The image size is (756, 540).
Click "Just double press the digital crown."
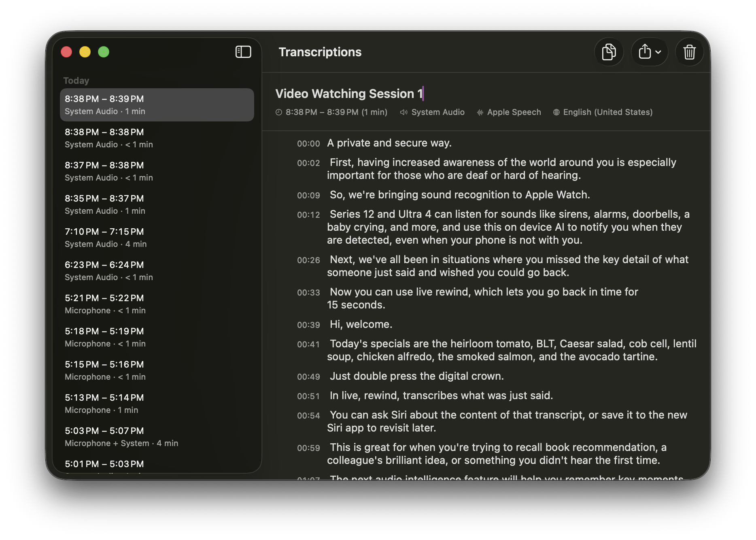(417, 376)
